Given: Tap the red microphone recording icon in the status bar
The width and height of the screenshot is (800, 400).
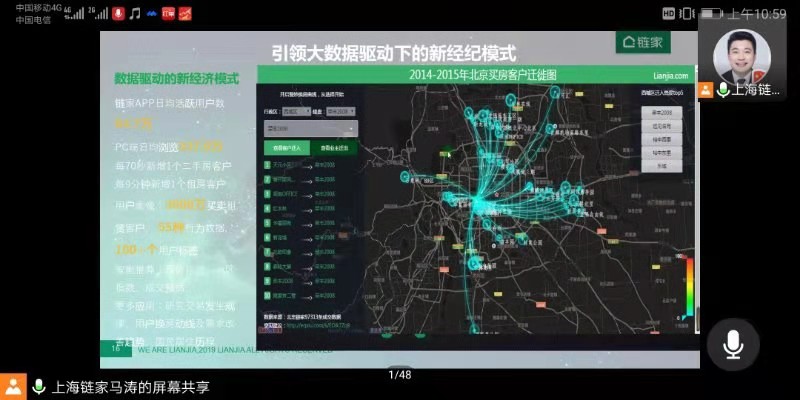Looking at the screenshot, I should (x=118, y=14).
